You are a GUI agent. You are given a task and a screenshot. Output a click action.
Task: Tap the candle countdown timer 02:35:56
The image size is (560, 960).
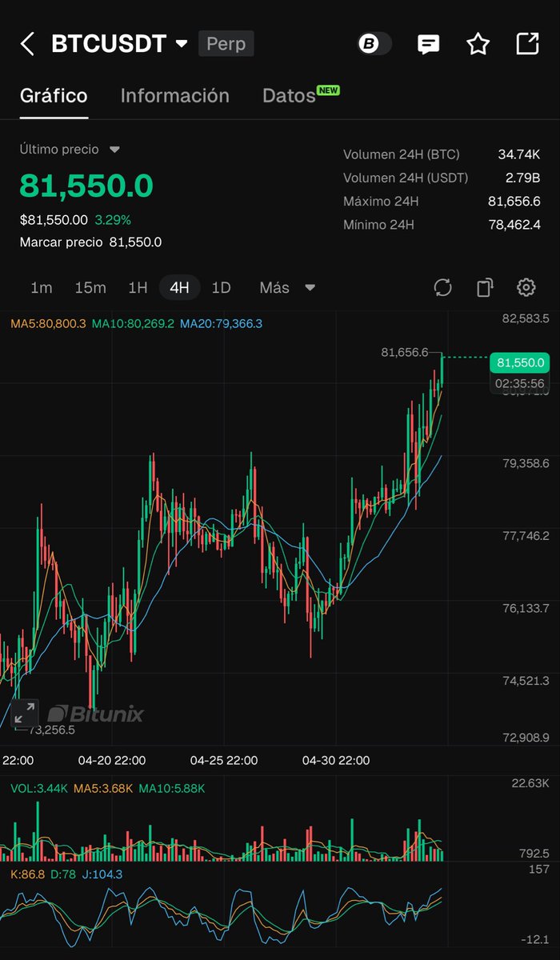click(520, 384)
